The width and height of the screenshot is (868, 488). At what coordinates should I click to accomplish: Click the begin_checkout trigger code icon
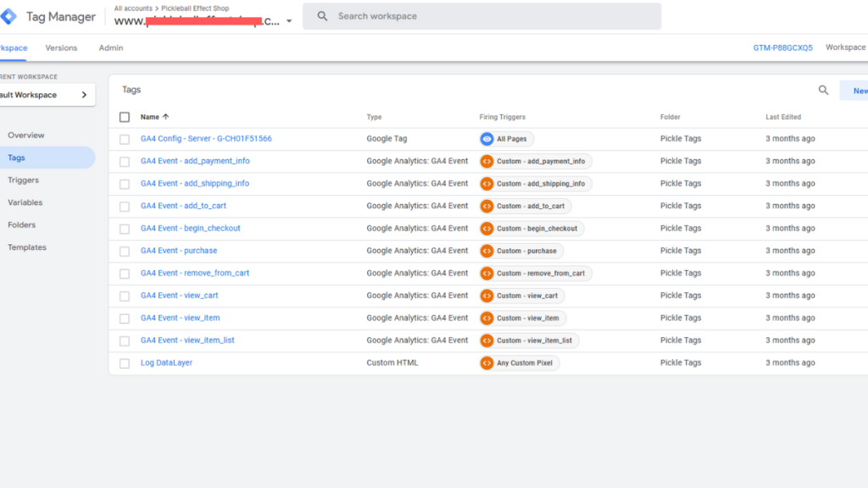click(487, 229)
